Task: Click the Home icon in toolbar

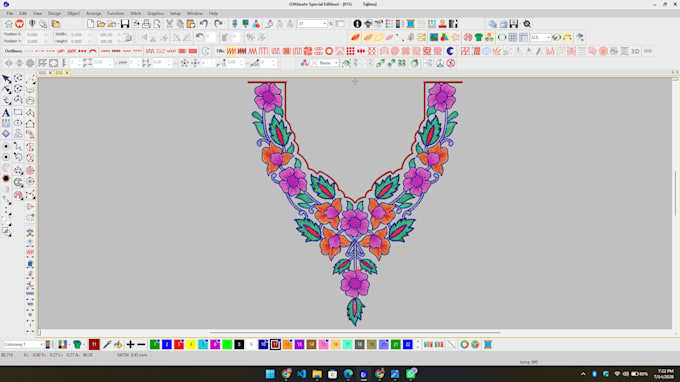Action: click(x=8, y=24)
